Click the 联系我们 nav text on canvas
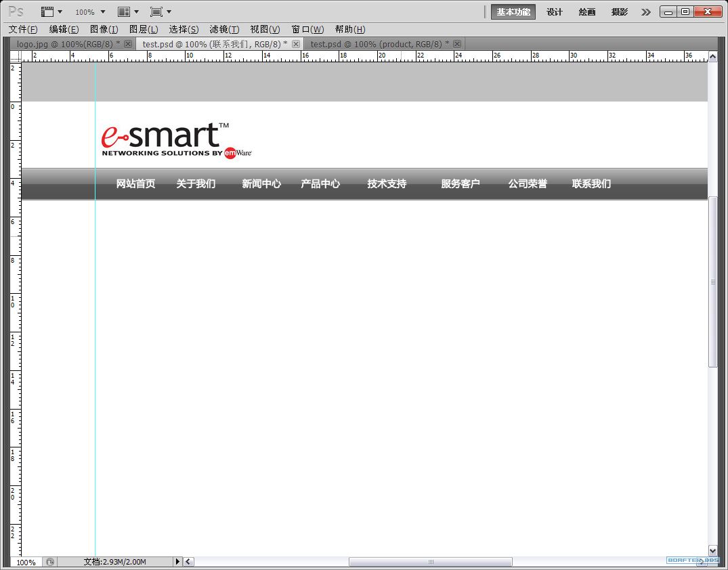Screen dimensions: 728x570 coord(591,184)
